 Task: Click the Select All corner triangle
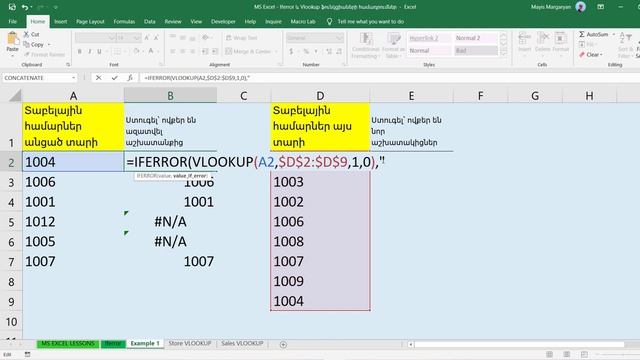[15, 96]
